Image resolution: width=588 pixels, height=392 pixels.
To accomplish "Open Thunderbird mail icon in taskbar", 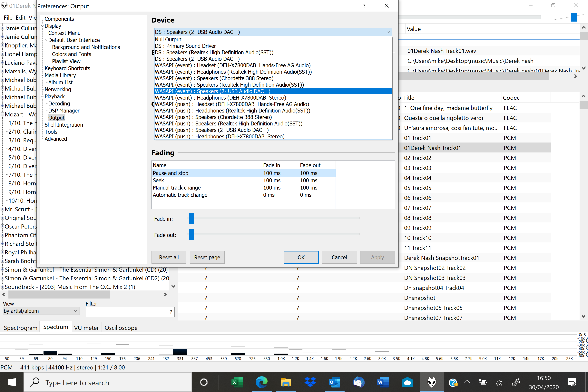I will coord(358,382).
